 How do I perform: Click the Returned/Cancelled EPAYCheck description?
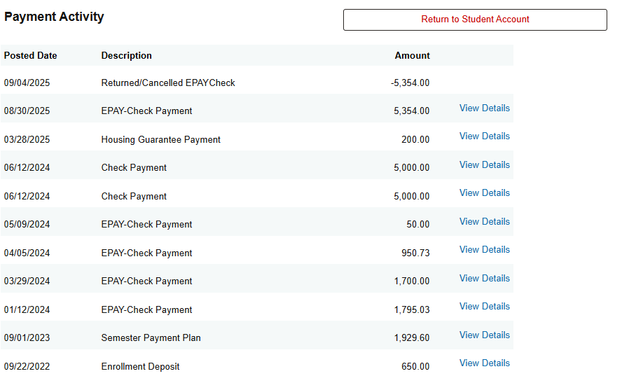coord(168,83)
